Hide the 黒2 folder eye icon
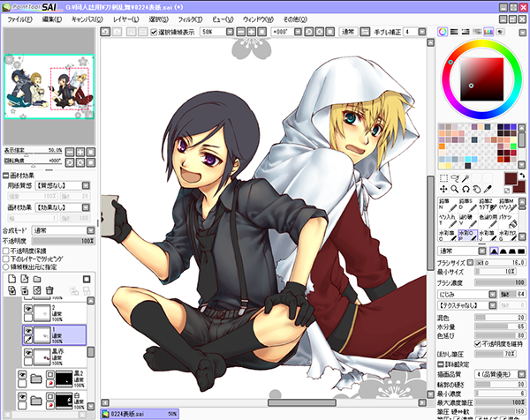The height and width of the screenshot is (420, 530). [22, 374]
